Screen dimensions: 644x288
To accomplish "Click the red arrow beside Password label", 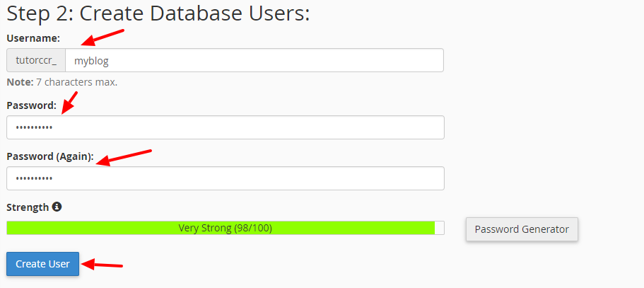I will 69,103.
